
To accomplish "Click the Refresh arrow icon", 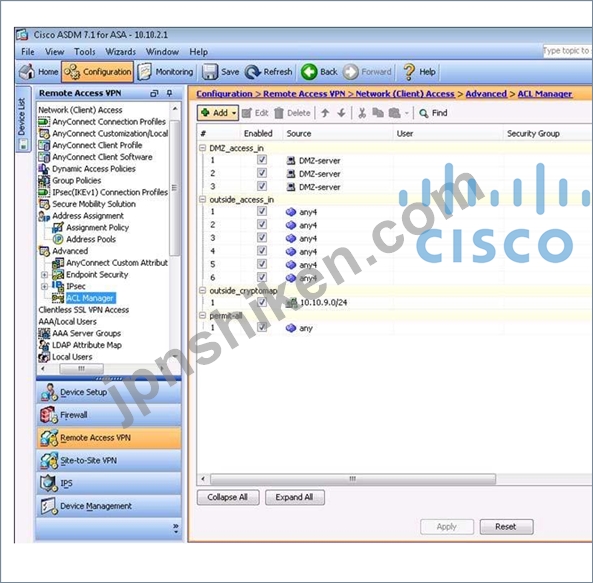I will point(253,72).
